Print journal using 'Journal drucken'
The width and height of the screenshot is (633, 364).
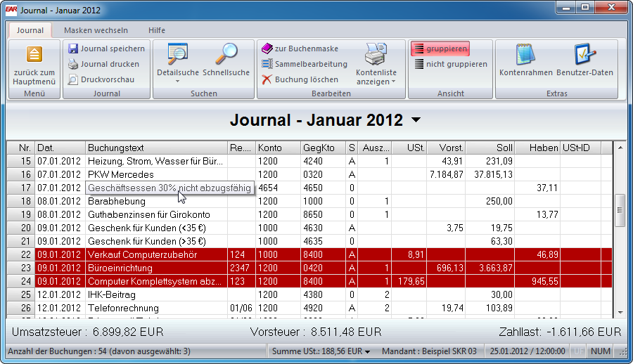click(104, 64)
